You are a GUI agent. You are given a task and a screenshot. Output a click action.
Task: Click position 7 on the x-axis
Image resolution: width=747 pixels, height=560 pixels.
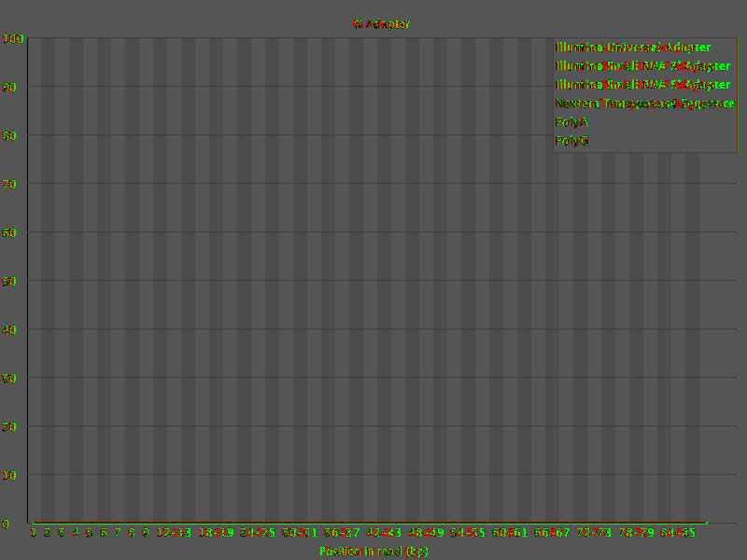click(x=118, y=532)
